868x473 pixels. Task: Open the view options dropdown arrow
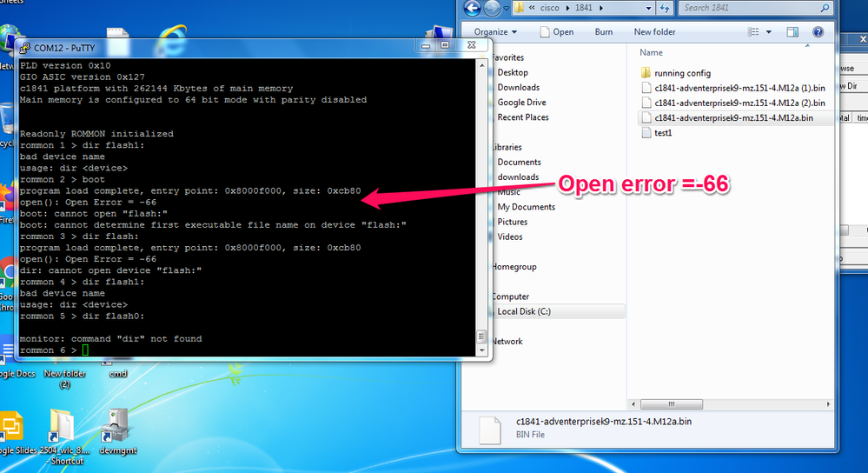pos(768,32)
